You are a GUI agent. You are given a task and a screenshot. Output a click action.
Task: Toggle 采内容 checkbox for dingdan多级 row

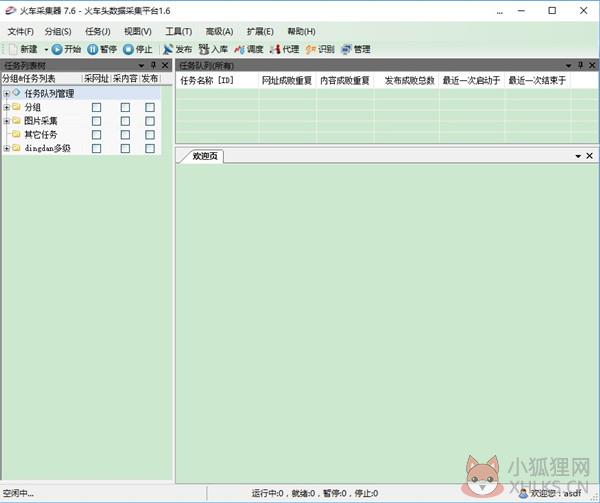coord(125,148)
